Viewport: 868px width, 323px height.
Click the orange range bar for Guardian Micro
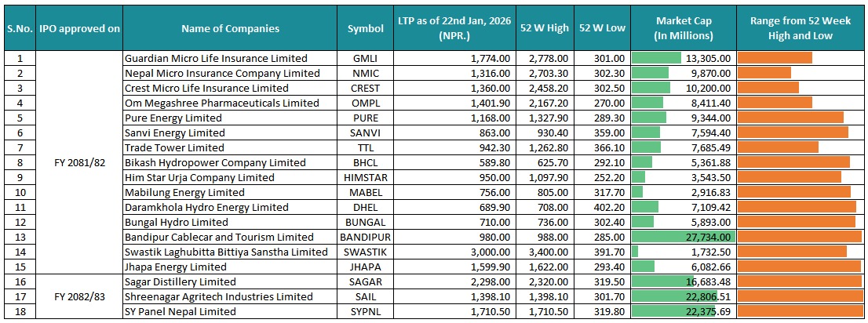[x=775, y=58]
